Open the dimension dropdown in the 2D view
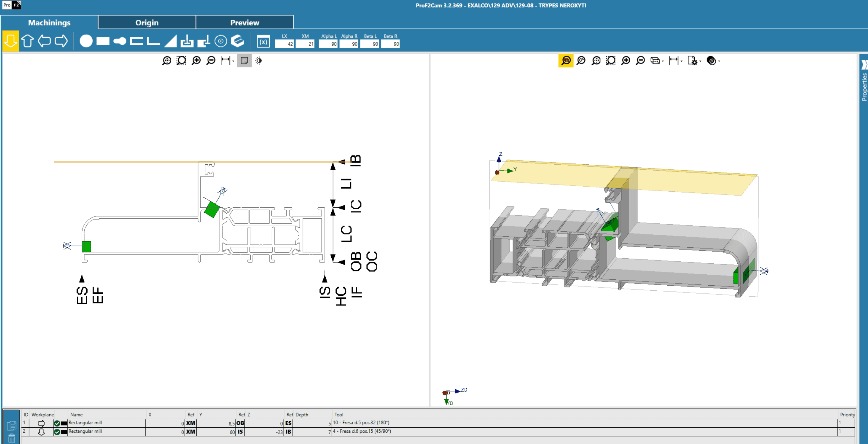This screenshot has width=868, height=444. pos(227,61)
